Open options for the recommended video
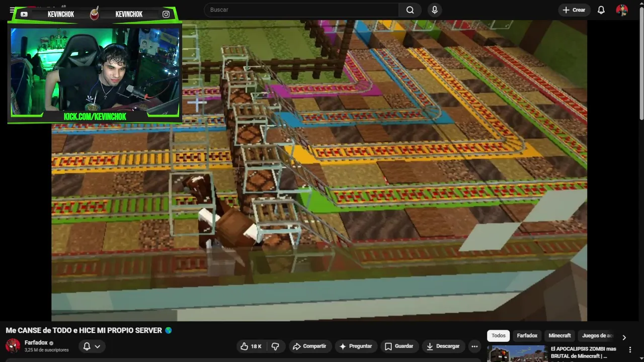Viewport: 644px width, 362px height. click(x=630, y=349)
